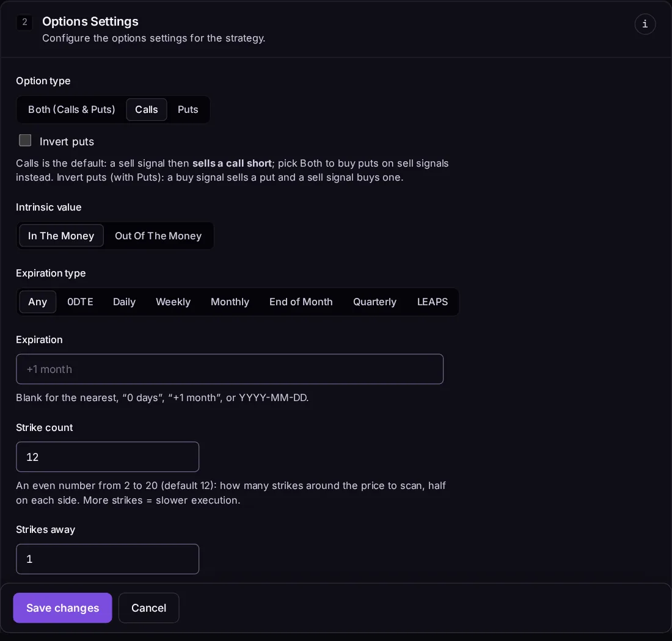Select Both (Calls & Puts) option type
The width and height of the screenshot is (672, 641).
(x=71, y=110)
